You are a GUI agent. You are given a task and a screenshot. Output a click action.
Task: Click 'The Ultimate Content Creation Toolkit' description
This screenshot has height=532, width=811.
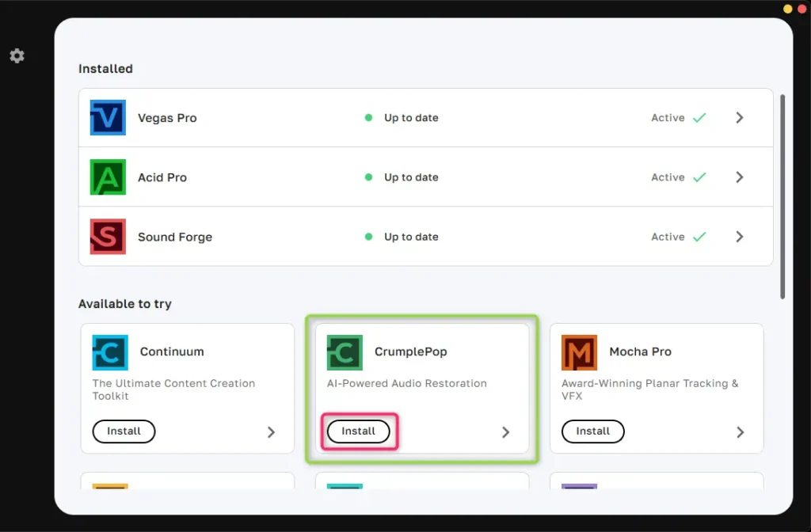(173, 389)
